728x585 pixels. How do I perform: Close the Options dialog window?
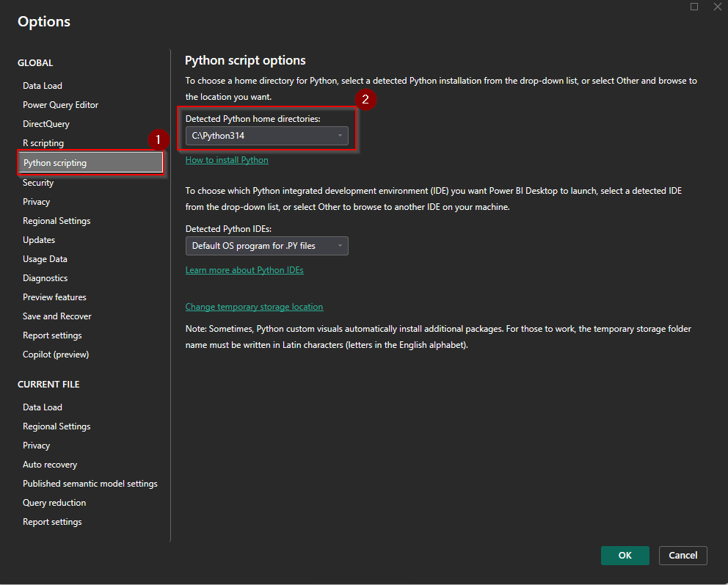coord(717,7)
